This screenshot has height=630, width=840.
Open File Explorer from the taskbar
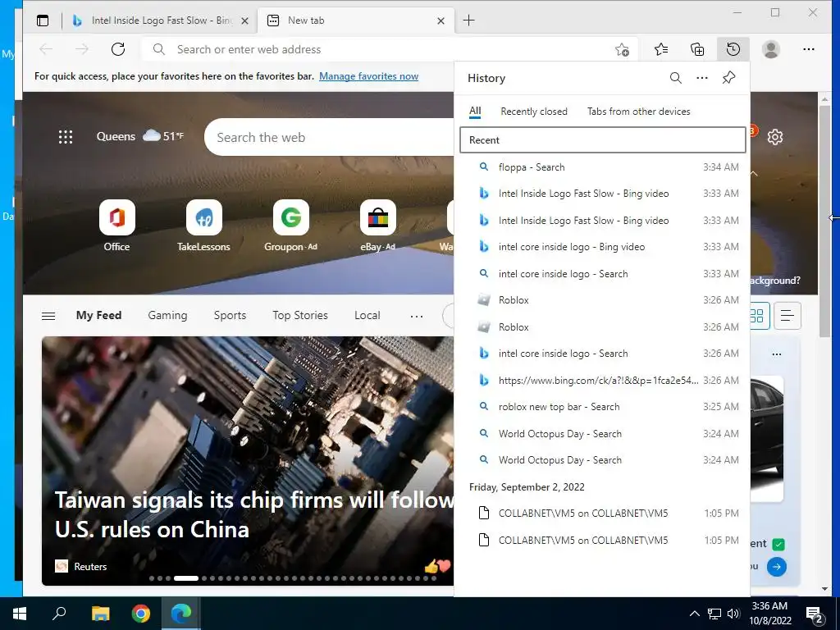pos(100,614)
